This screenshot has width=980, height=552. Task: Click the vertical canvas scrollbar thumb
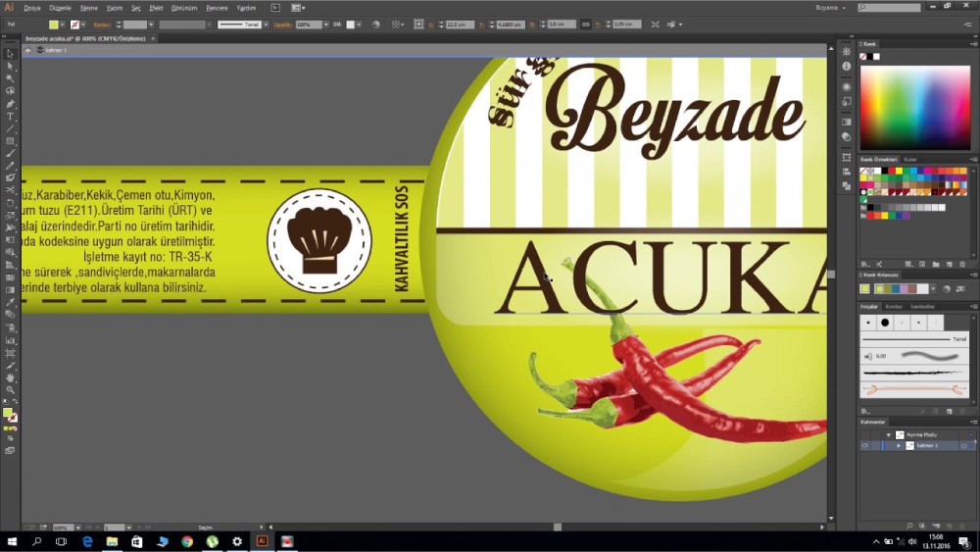coord(831,275)
